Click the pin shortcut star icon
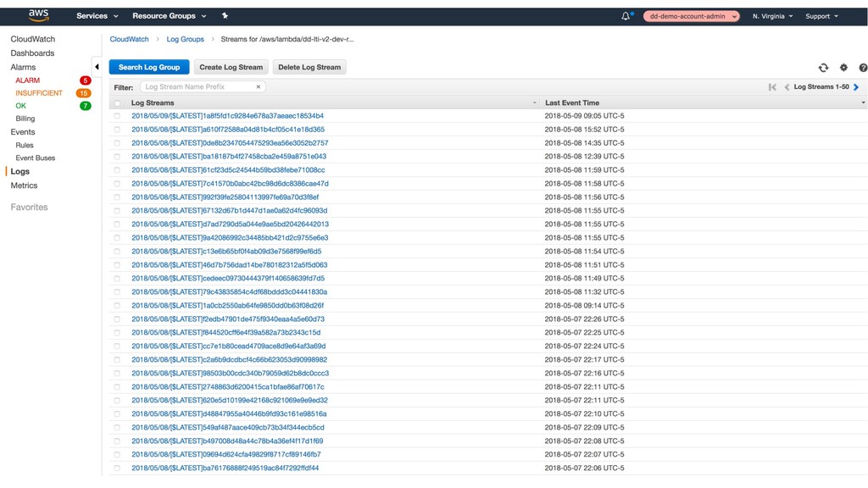 tap(225, 15)
